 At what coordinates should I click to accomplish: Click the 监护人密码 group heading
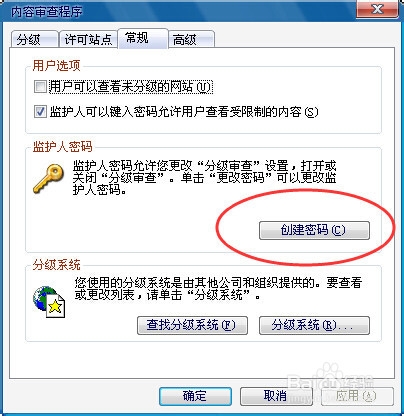pyautogui.click(x=62, y=147)
